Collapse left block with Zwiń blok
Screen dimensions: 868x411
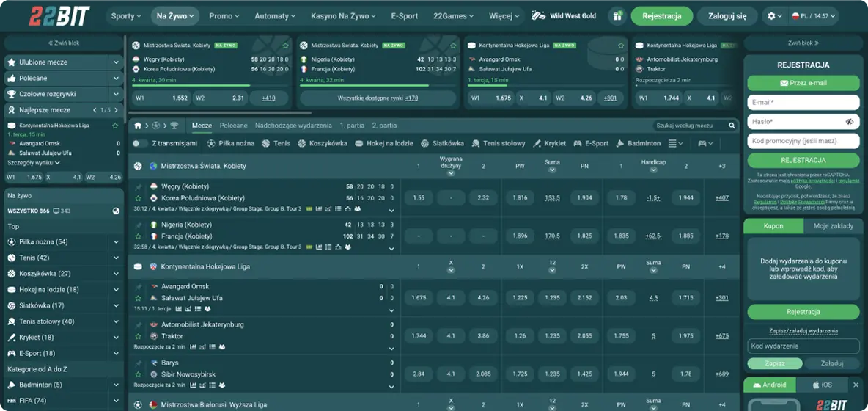(x=64, y=43)
